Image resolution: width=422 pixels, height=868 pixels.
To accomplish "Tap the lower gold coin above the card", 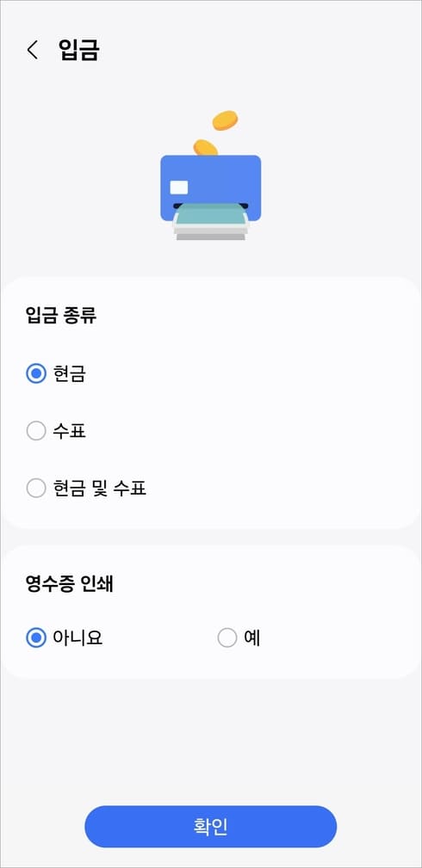I will [205, 147].
